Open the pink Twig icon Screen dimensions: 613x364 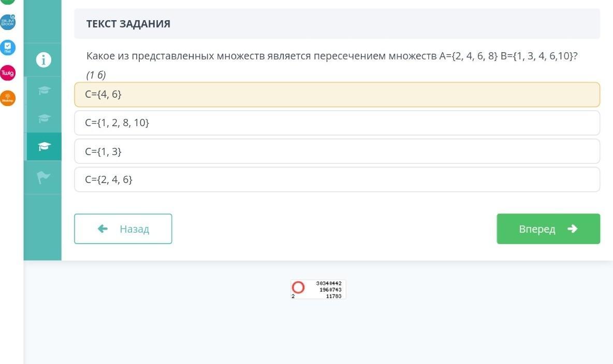tap(8, 73)
